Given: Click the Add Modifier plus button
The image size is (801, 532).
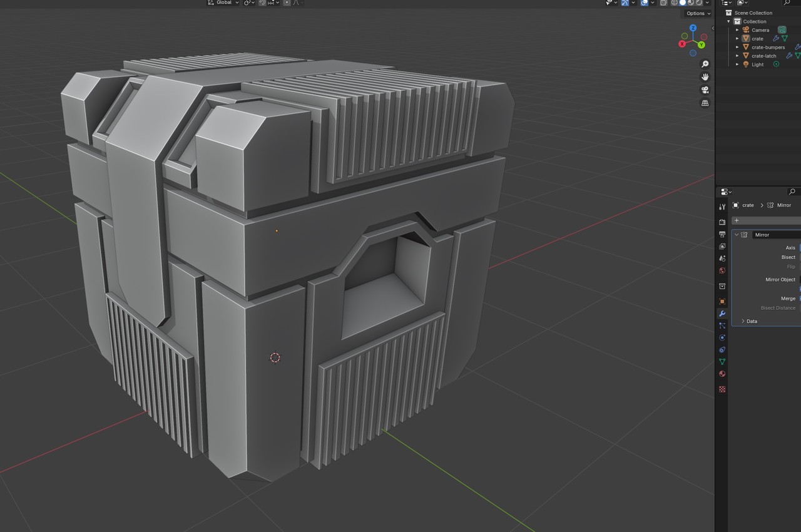Looking at the screenshot, I should coord(737,220).
